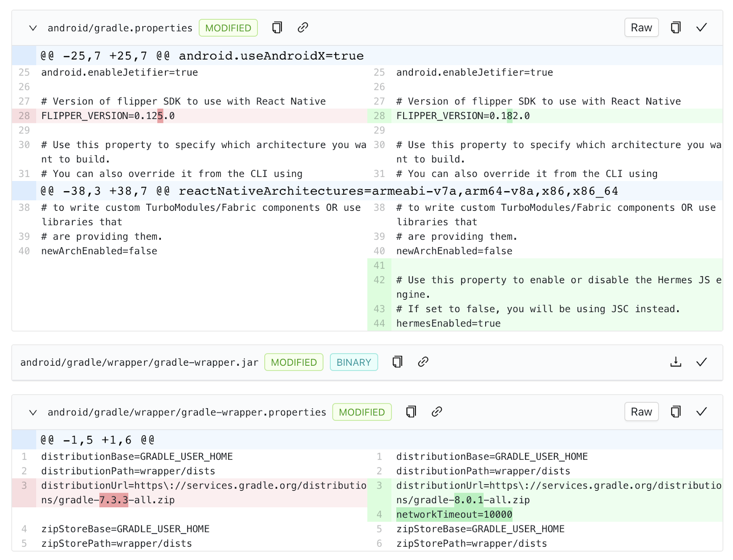Collapse the android/gradle.properties diff
The image size is (733, 560).
pyautogui.click(x=33, y=28)
